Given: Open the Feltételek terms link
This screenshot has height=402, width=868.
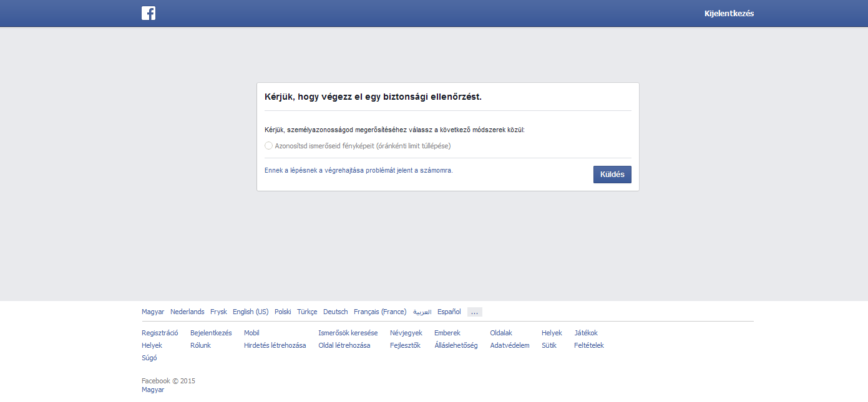Looking at the screenshot, I should coord(588,345).
